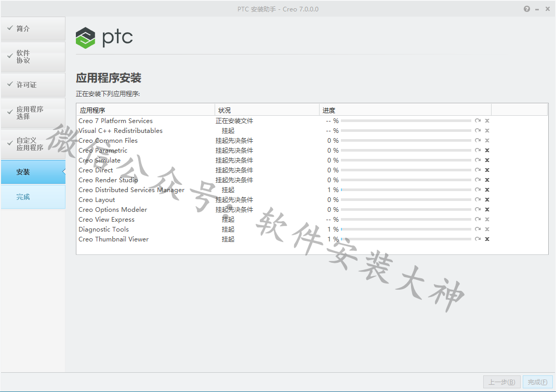Open the 完成 sidebar step

(x=33, y=197)
